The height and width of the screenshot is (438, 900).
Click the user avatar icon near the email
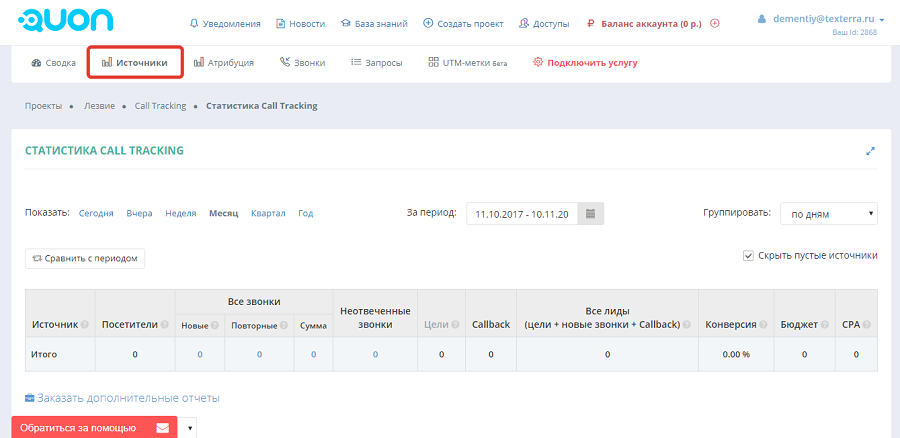click(762, 19)
